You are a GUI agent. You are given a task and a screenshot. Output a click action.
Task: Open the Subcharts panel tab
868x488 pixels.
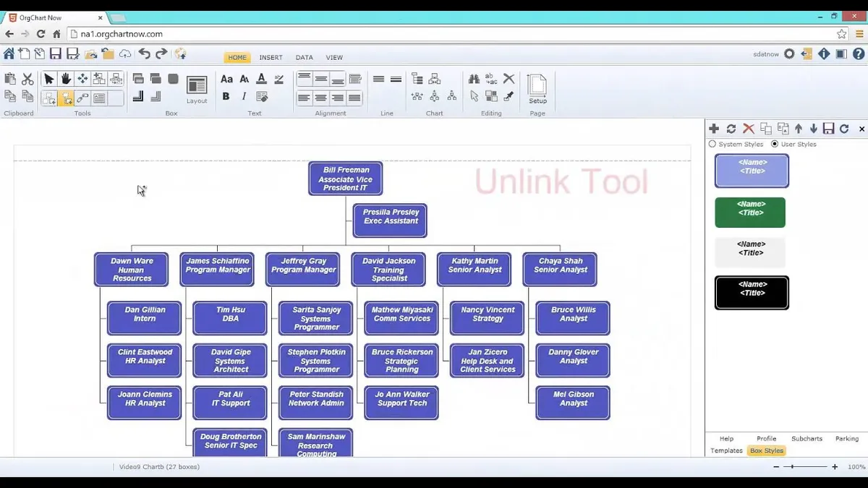tap(807, 439)
